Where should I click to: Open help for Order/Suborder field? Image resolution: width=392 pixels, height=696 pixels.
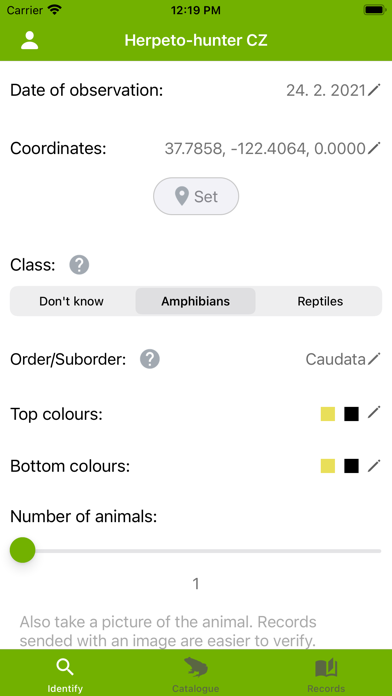150,359
